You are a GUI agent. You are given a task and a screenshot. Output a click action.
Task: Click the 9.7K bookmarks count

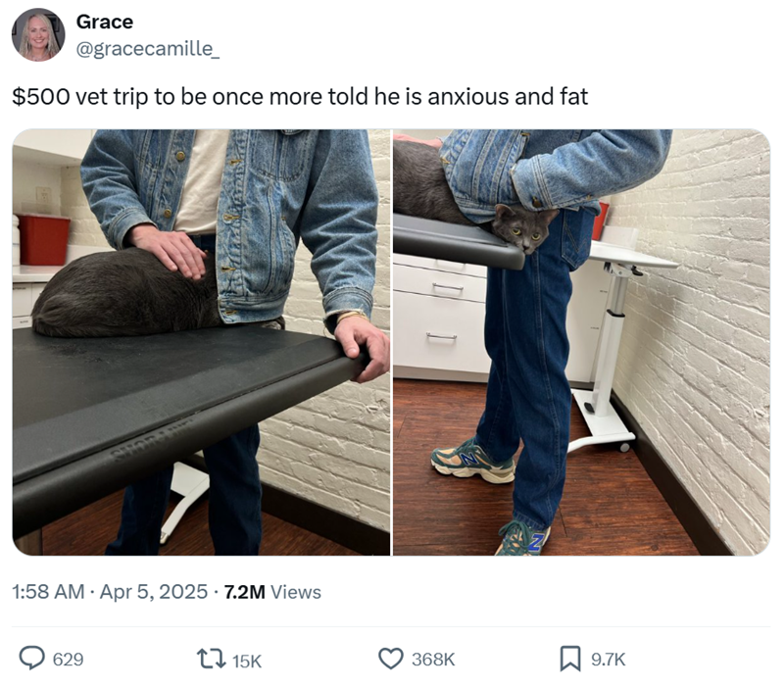click(608, 660)
